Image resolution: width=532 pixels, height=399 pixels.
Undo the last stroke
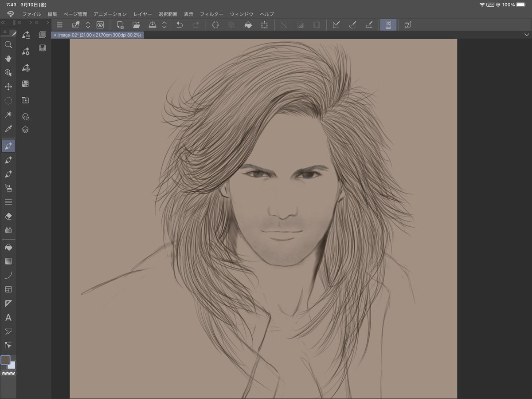pyautogui.click(x=180, y=25)
